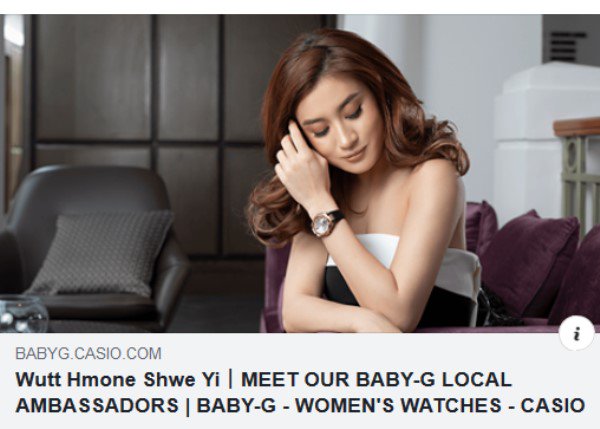Click the air vent grille on the wall
The image size is (600, 429).
coord(567,46)
